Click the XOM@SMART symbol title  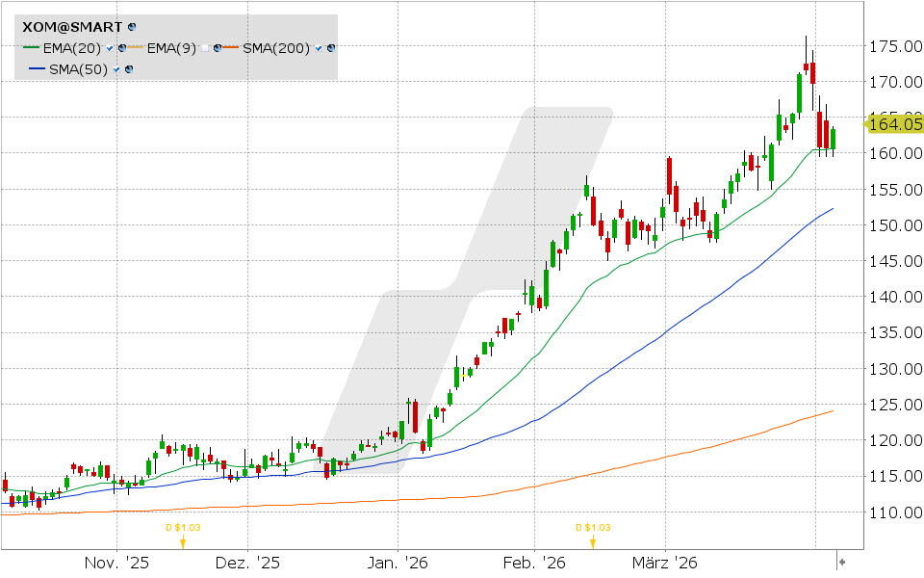(x=72, y=28)
